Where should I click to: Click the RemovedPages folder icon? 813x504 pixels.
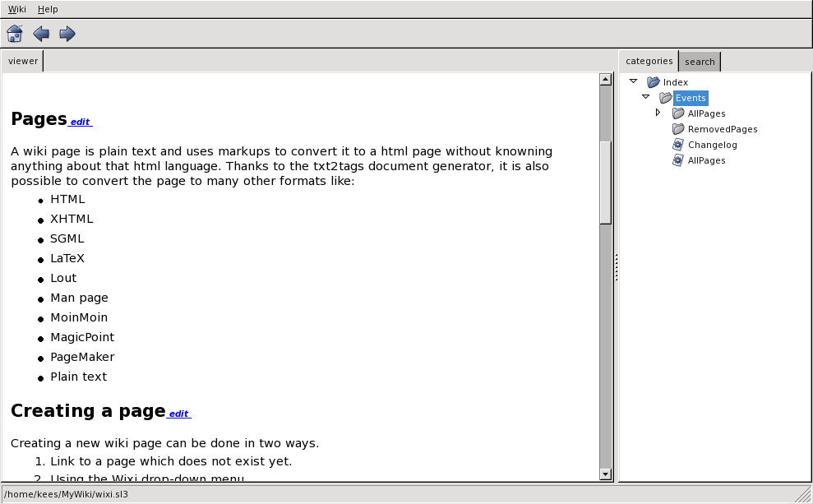(x=678, y=129)
